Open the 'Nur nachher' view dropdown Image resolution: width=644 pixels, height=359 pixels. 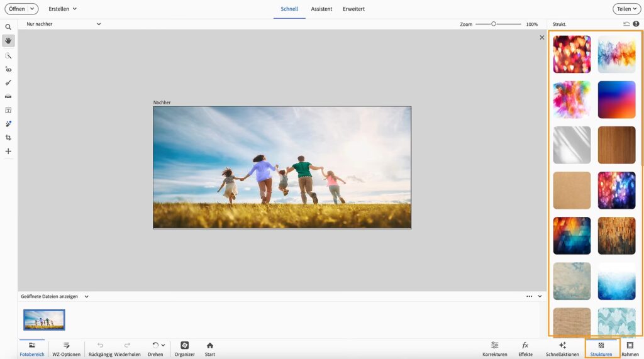click(x=63, y=24)
